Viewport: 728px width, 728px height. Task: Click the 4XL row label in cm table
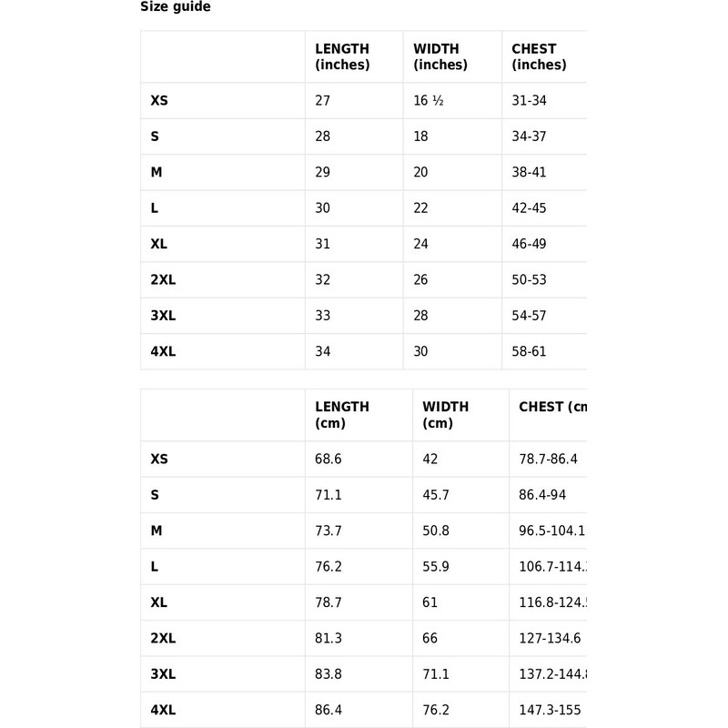[163, 711]
